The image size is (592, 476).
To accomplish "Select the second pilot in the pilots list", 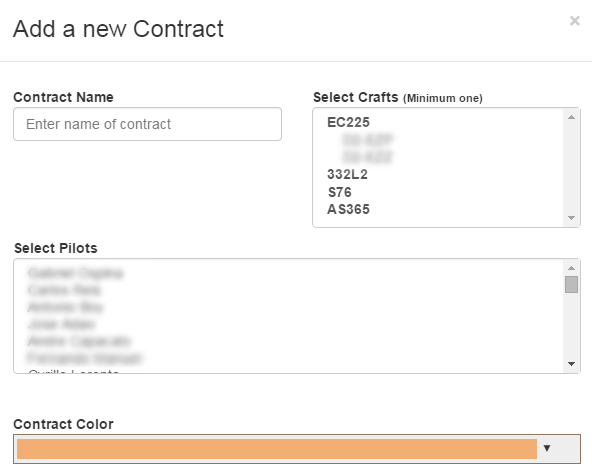I will pos(64,290).
